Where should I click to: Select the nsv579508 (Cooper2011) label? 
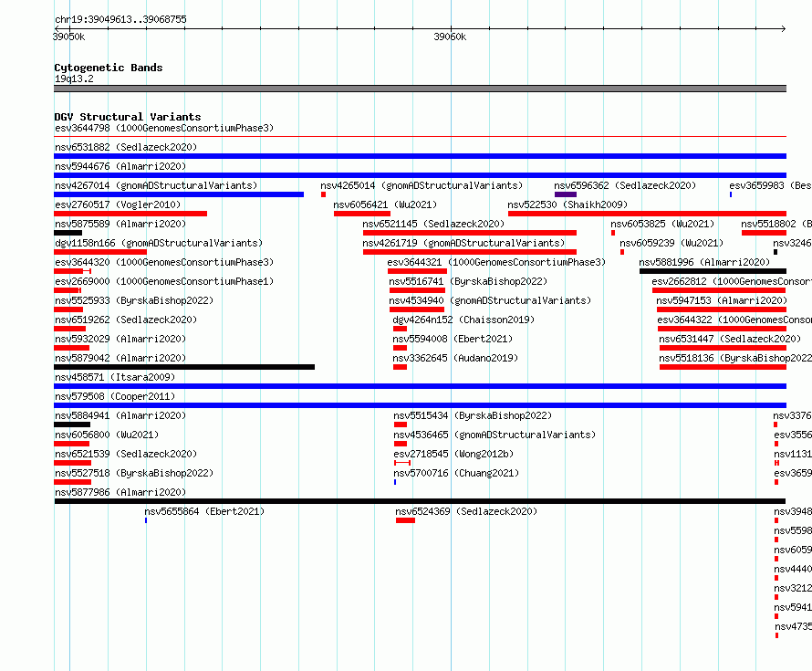pyautogui.click(x=115, y=396)
